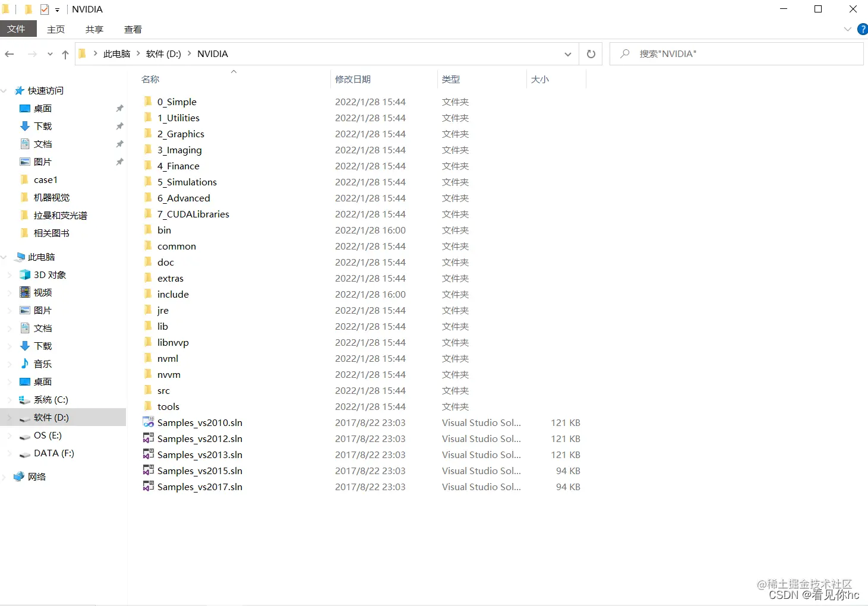Image resolution: width=868 pixels, height=606 pixels.
Task: Select the libnvvp folder
Action: coord(173,342)
